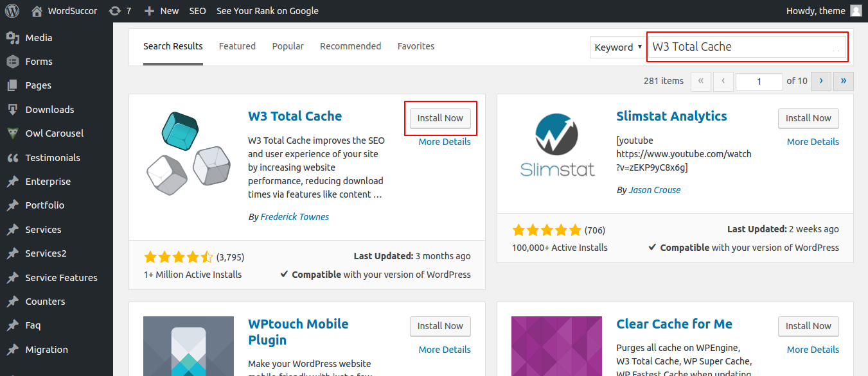The image size is (868, 376).
Task: Select the Testimonials quote icon
Action: tap(12, 158)
